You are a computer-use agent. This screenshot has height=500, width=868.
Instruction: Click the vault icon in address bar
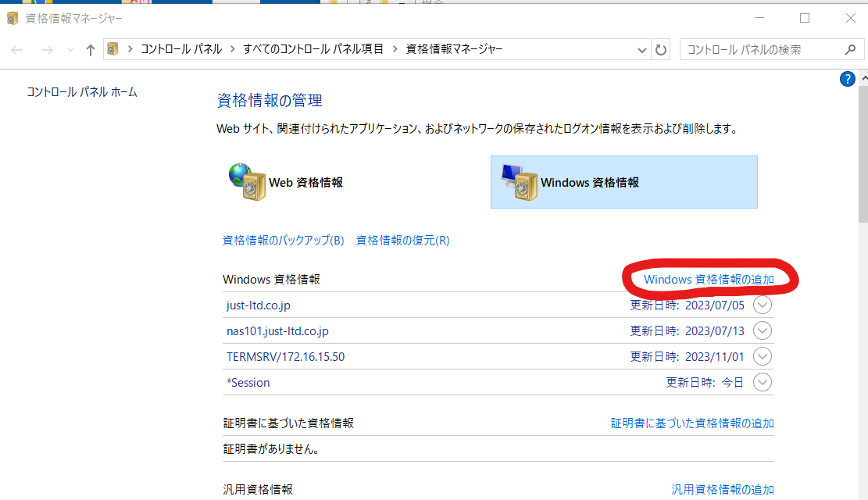[113, 49]
